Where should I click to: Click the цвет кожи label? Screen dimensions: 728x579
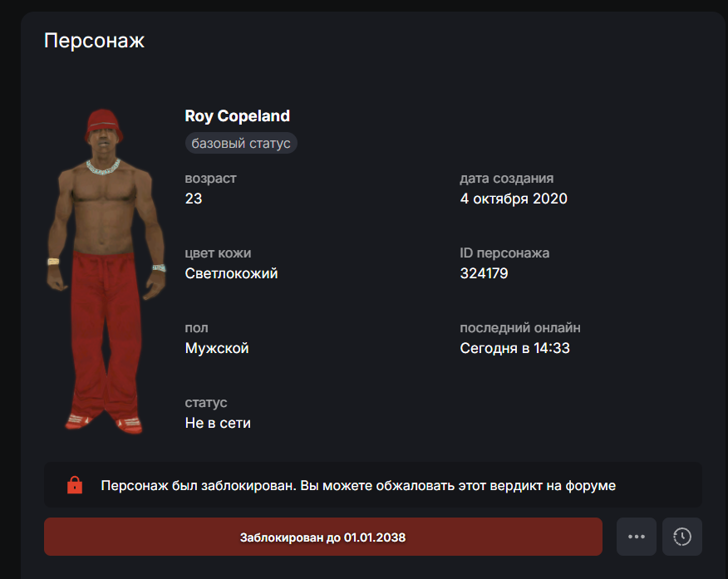tap(218, 253)
